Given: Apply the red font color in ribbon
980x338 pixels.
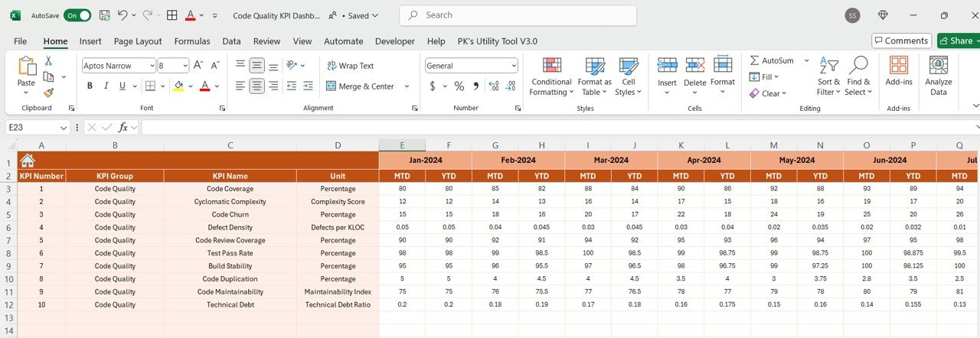Looking at the screenshot, I should tap(204, 86).
